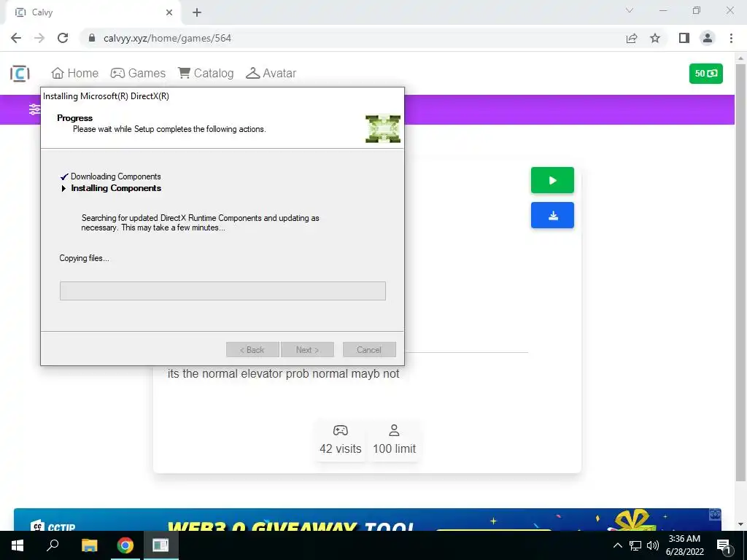Cancel the DirectX installation
Screen dimensions: 747x560
click(x=369, y=349)
